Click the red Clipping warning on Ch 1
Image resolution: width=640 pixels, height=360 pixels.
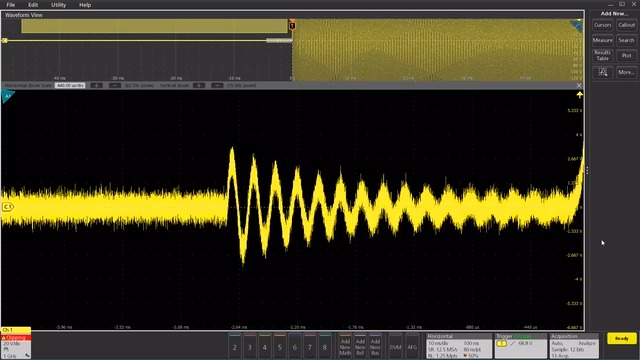click(16, 338)
